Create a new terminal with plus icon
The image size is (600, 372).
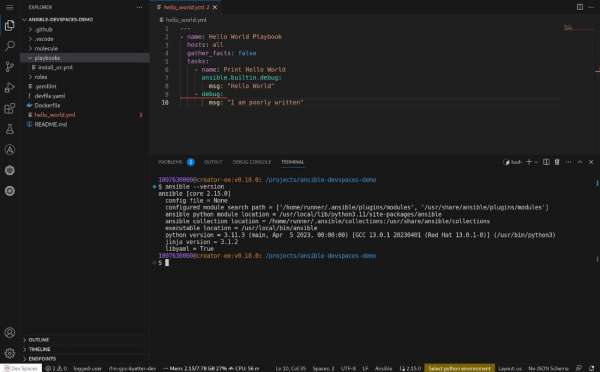tap(528, 162)
